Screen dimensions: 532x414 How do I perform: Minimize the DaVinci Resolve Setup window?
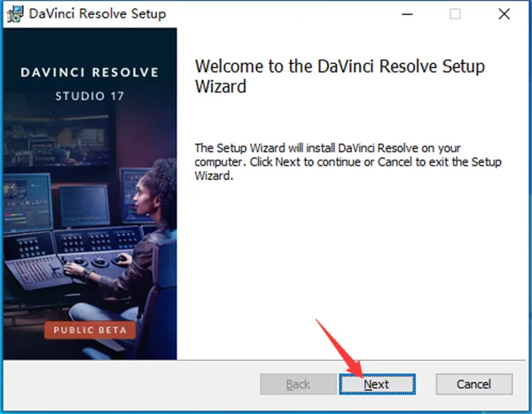coord(407,14)
